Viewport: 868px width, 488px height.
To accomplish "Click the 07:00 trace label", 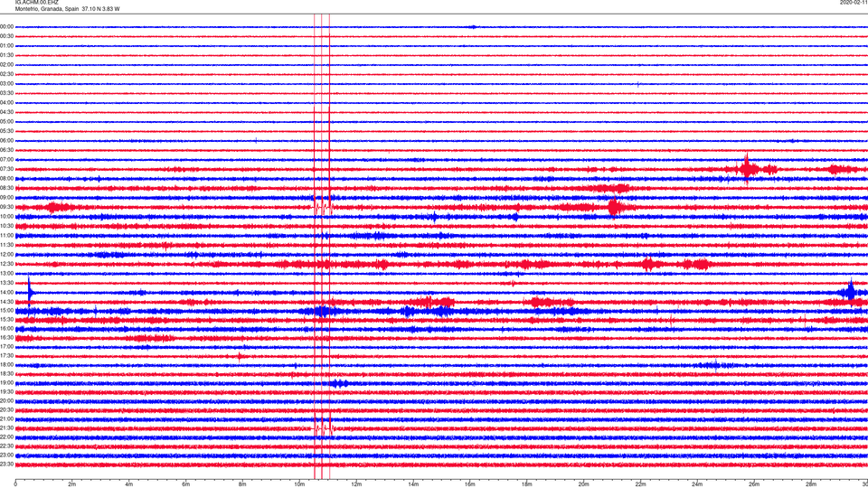I will click(7, 160).
